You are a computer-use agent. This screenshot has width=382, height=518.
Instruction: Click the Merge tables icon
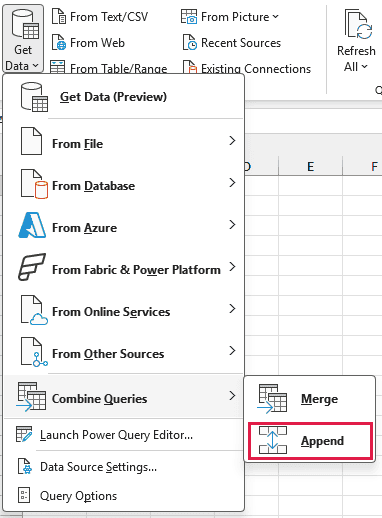click(x=272, y=399)
